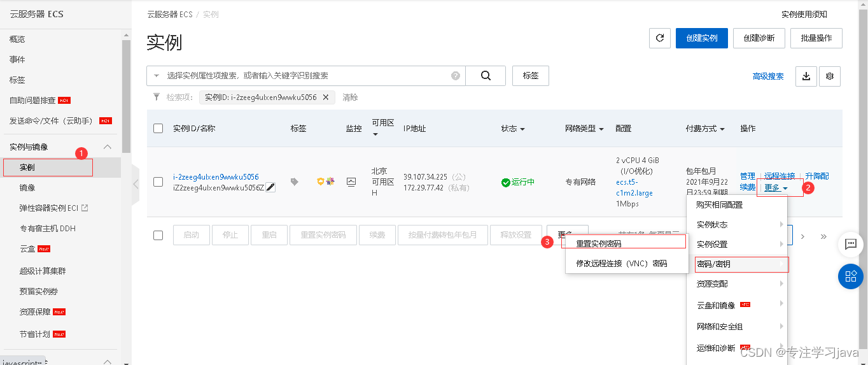
Task: Click the sidebar vertical scrollbar
Action: pyautogui.click(x=126, y=96)
